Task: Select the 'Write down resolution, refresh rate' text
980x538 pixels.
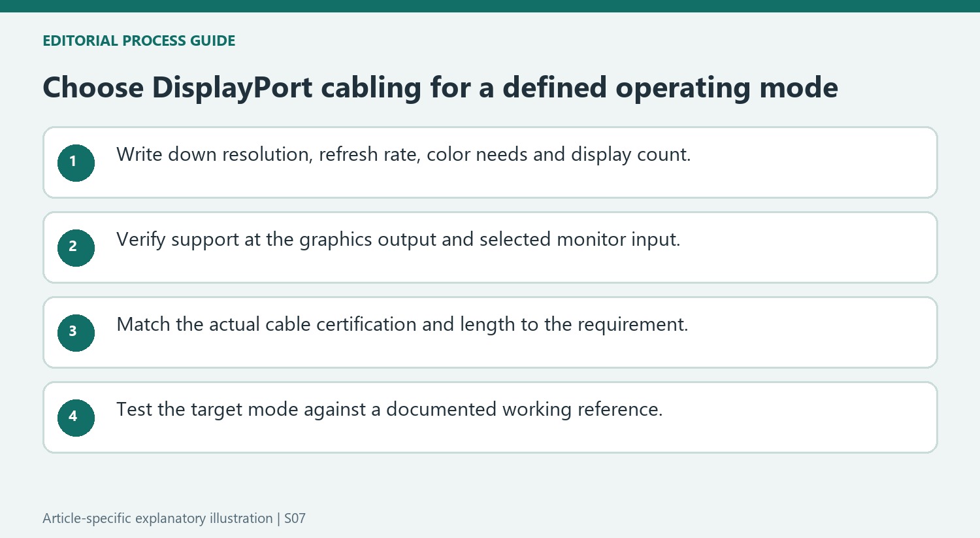Action: click(x=269, y=154)
